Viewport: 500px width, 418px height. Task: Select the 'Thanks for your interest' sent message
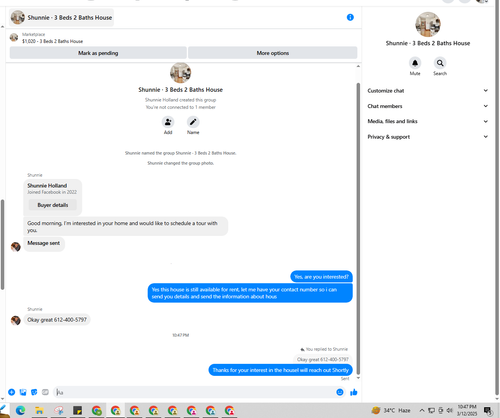[280, 370]
